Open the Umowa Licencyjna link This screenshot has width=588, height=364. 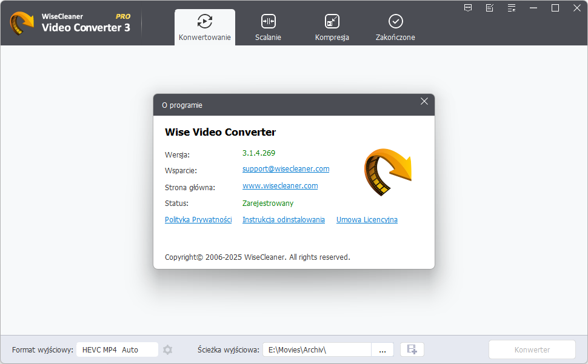(x=367, y=220)
